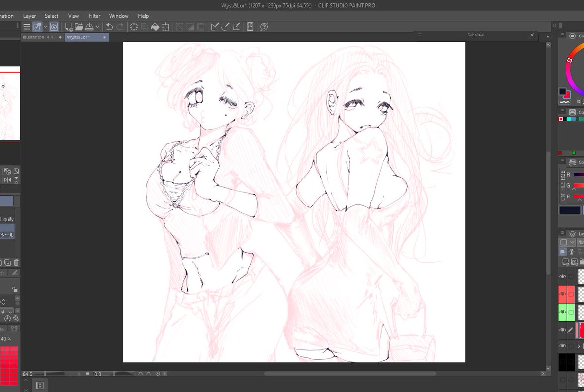Open the Select menu
Image resolution: width=584 pixels, height=392 pixels.
[x=52, y=16]
